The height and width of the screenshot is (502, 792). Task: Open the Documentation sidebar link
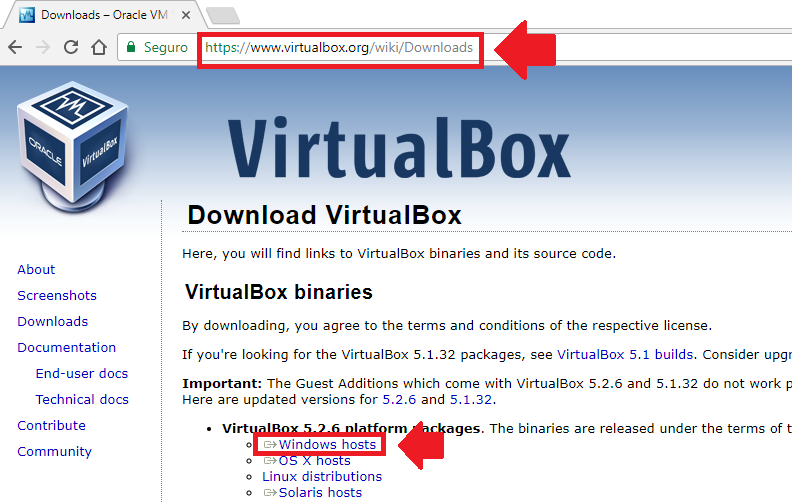pos(66,347)
